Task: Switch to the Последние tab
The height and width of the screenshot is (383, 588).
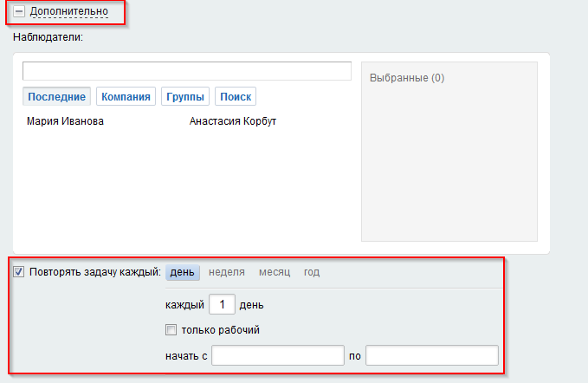Action: click(x=56, y=97)
